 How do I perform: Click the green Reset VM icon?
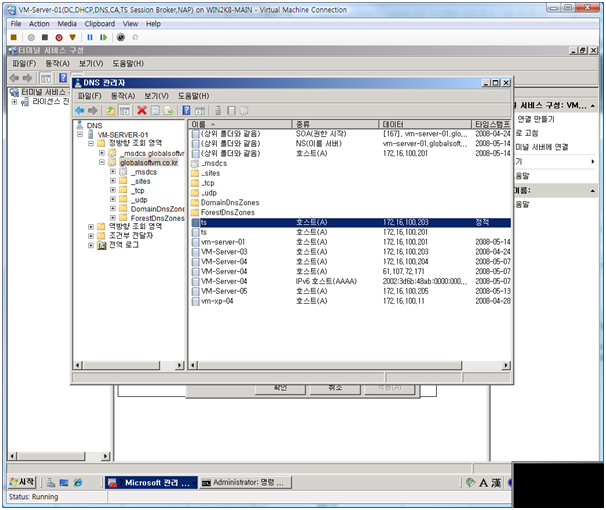pos(103,37)
